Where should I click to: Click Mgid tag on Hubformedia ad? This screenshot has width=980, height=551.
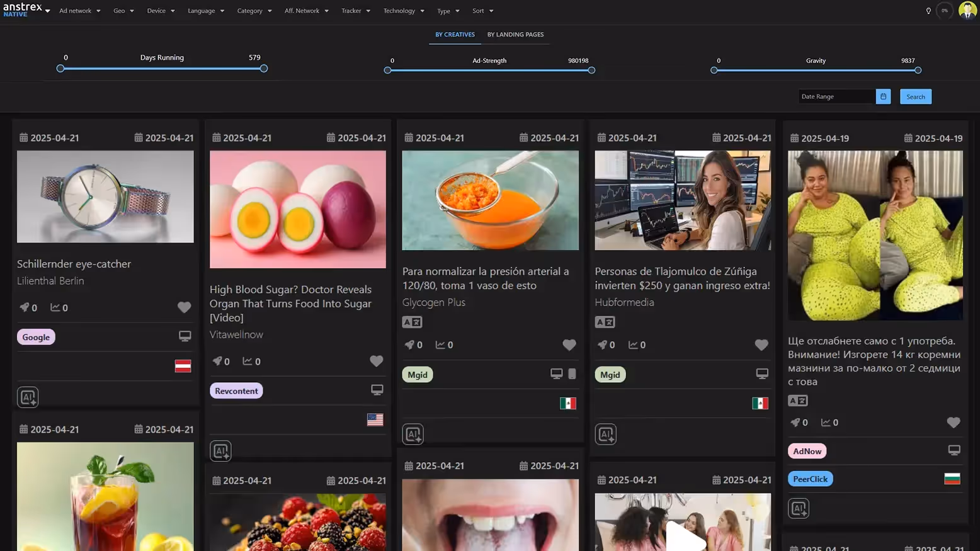click(x=610, y=375)
